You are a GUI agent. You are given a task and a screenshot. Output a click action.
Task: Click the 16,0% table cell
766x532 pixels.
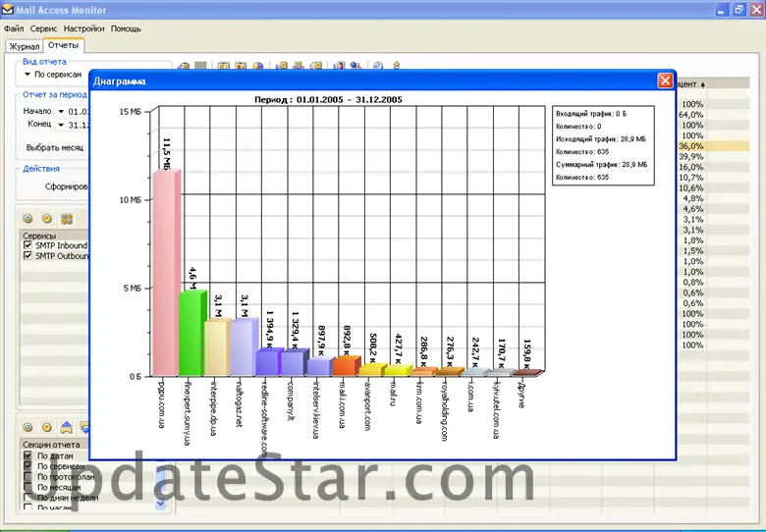click(x=690, y=167)
